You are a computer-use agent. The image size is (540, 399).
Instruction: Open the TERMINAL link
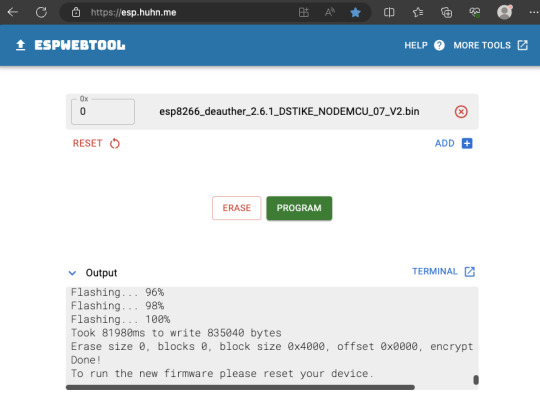coord(435,271)
